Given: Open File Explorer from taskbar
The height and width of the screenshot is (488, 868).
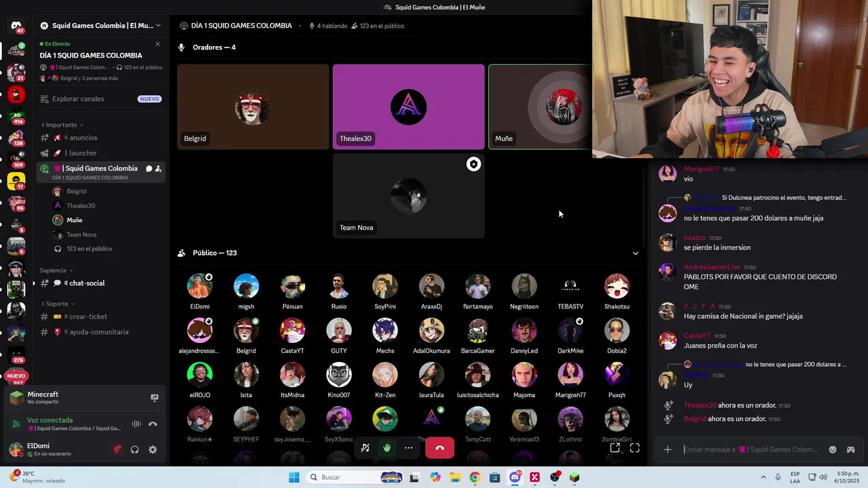Looking at the screenshot, I should (454, 477).
